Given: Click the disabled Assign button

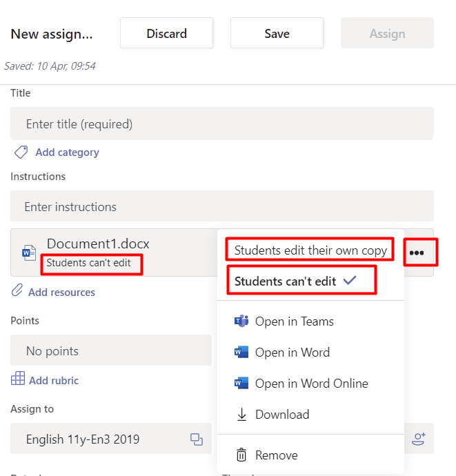Looking at the screenshot, I should coord(388,33).
